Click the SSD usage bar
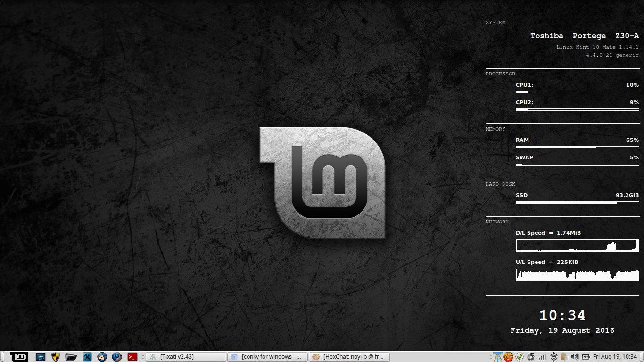 point(578,203)
